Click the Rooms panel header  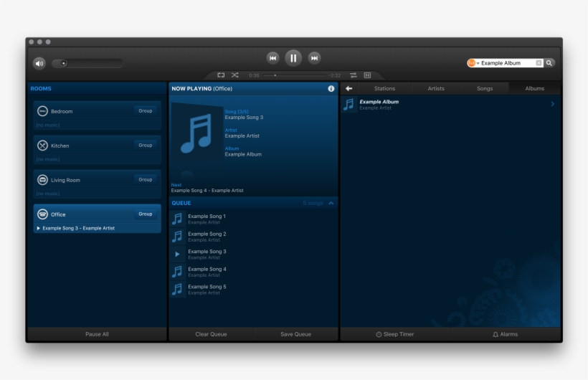[97, 88]
